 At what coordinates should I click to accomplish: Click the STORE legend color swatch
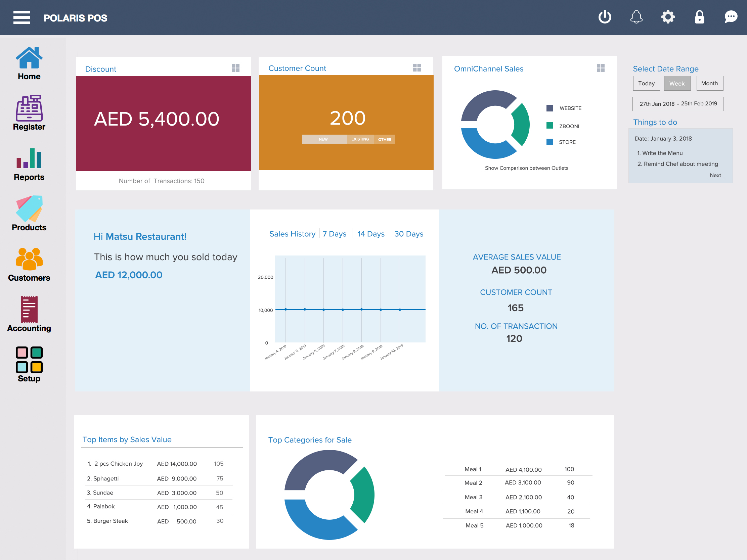click(x=550, y=142)
